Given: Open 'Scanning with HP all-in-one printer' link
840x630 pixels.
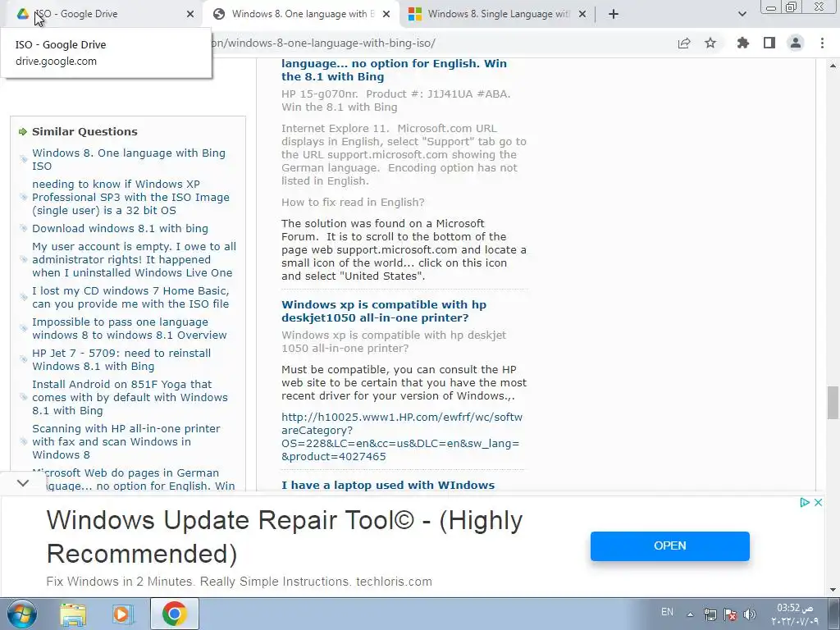Looking at the screenshot, I should tap(126, 441).
